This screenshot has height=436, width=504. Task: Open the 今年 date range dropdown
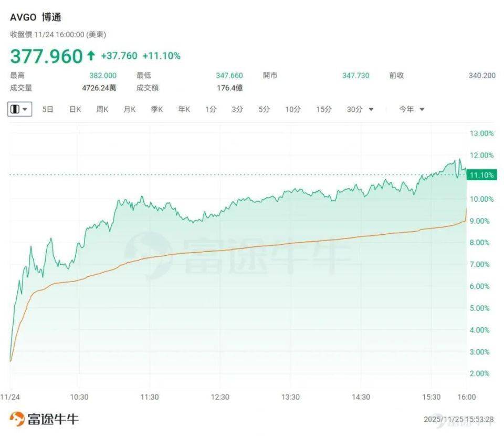(x=411, y=109)
